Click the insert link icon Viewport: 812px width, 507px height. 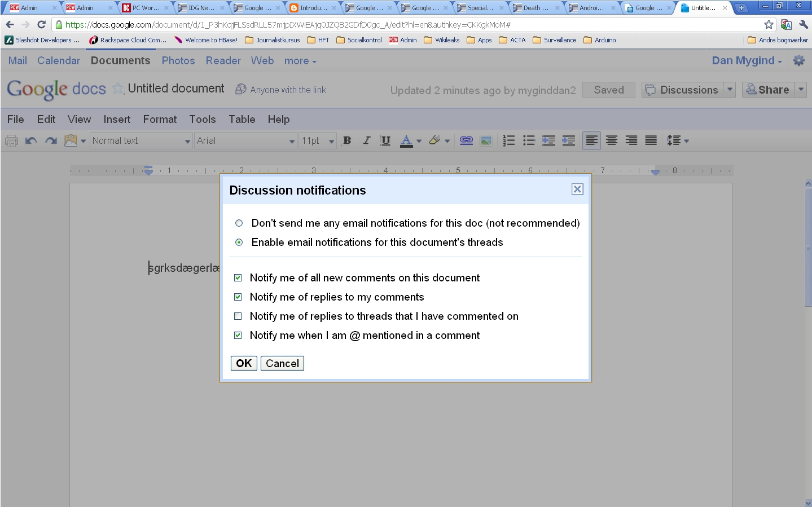[466, 141]
